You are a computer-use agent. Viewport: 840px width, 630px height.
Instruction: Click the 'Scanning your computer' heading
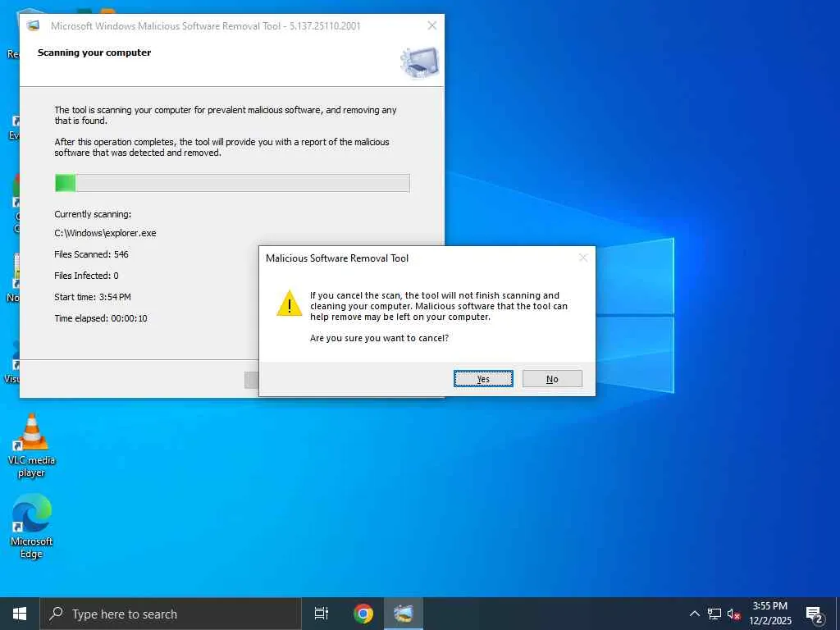coord(94,52)
